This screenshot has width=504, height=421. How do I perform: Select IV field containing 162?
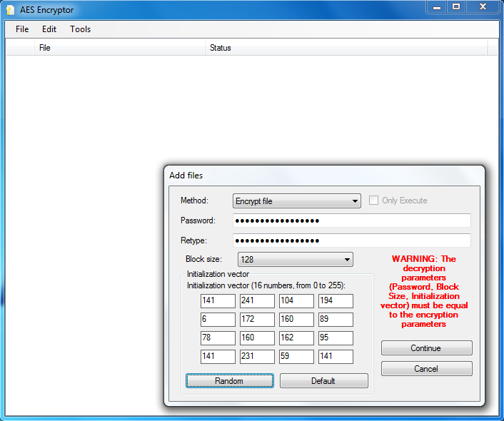pos(296,338)
